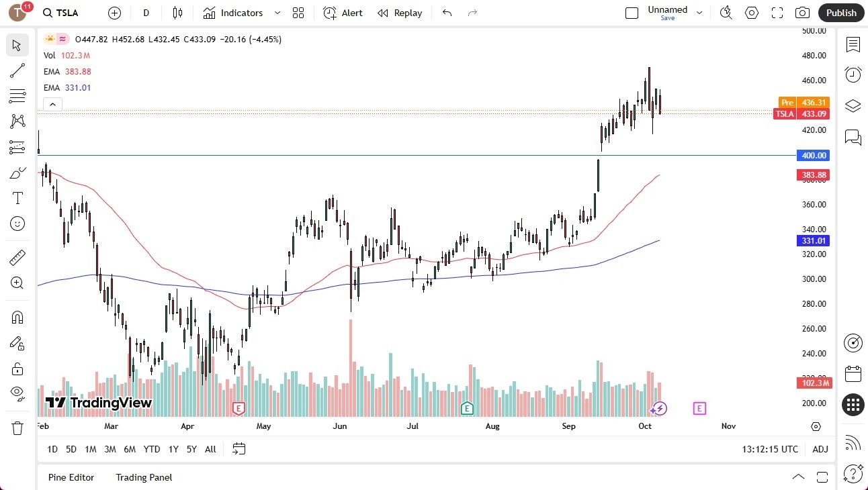Image resolution: width=868 pixels, height=490 pixels.
Task: Select the Text annotation tool
Action: (17, 197)
